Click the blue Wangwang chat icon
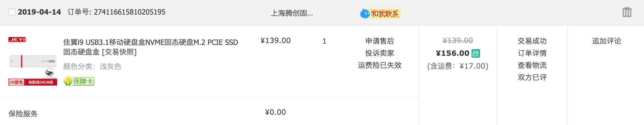Viewport: 644px width, 125px height. 365,14
